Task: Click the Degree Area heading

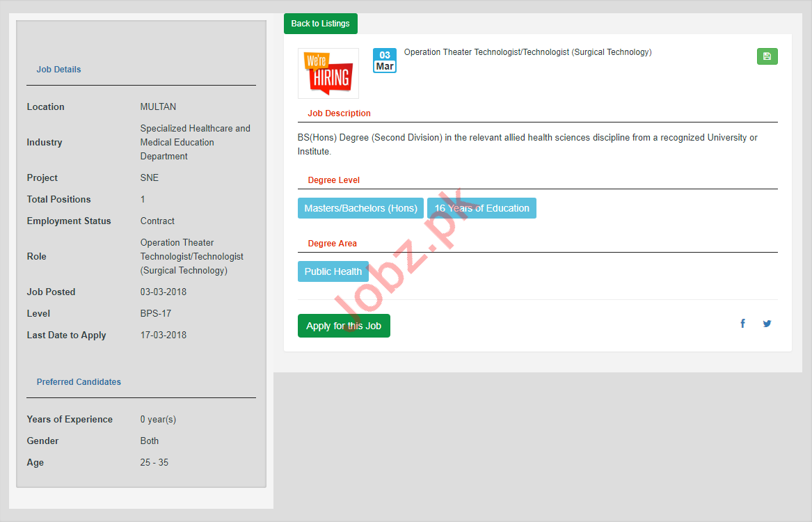Action: point(332,244)
